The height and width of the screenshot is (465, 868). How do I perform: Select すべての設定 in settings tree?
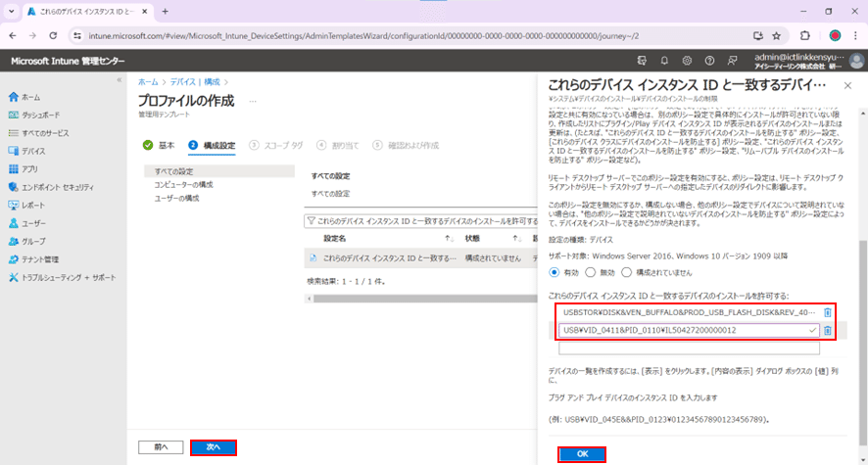(218, 171)
